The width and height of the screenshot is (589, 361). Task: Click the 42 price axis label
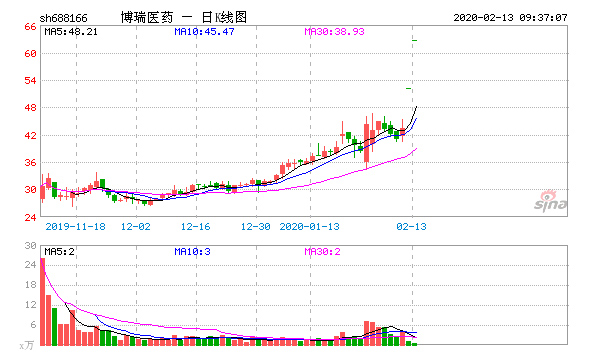(x=30, y=136)
